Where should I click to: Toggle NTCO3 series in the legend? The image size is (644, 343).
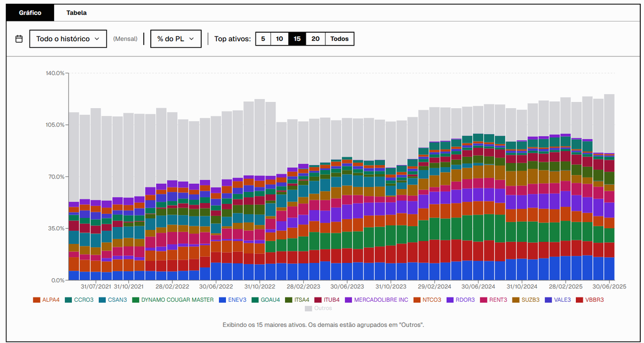tap(427, 300)
